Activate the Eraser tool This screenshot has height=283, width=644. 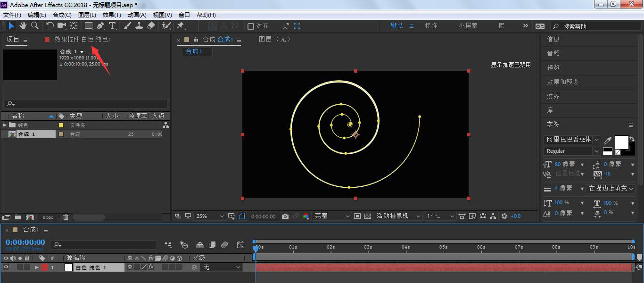(x=151, y=26)
